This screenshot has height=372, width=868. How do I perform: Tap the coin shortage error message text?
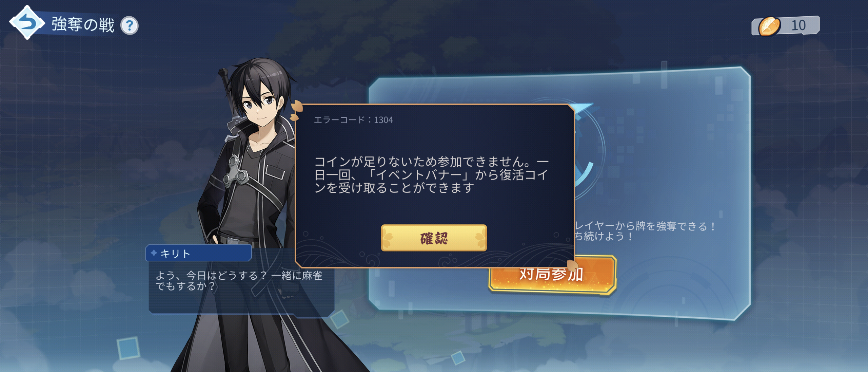tap(431, 175)
